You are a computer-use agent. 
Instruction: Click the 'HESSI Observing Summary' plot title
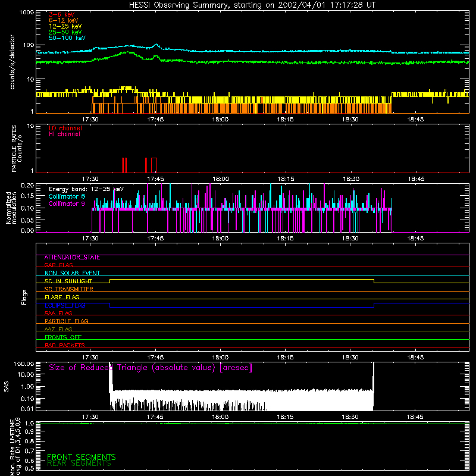252,5
